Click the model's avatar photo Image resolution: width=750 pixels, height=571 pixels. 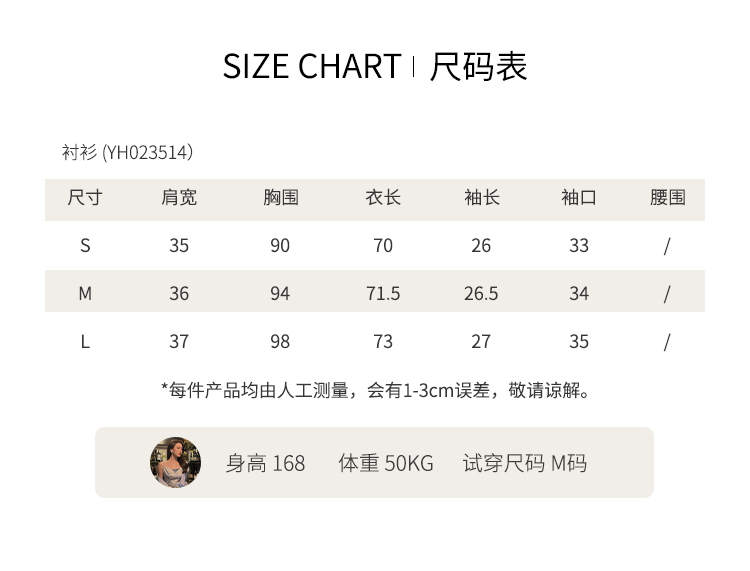pos(175,462)
